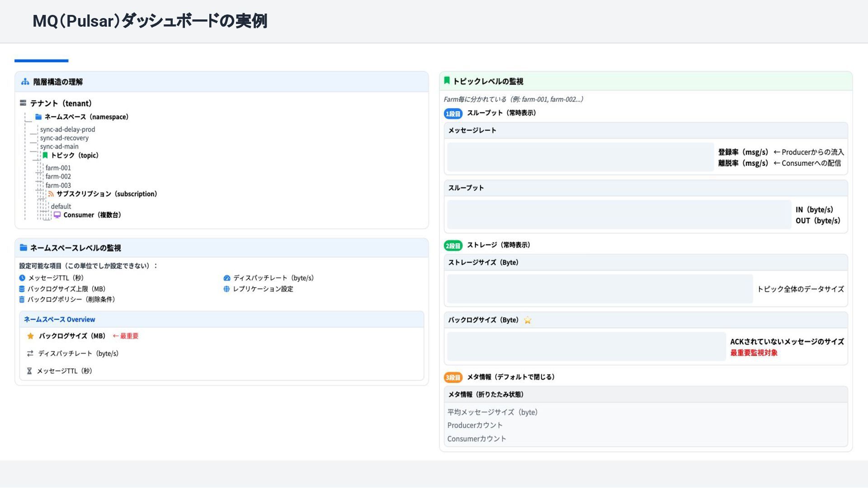This screenshot has width=868, height=488.
Task: Click the メッセージレート chart placeholder area
Action: tap(580, 157)
